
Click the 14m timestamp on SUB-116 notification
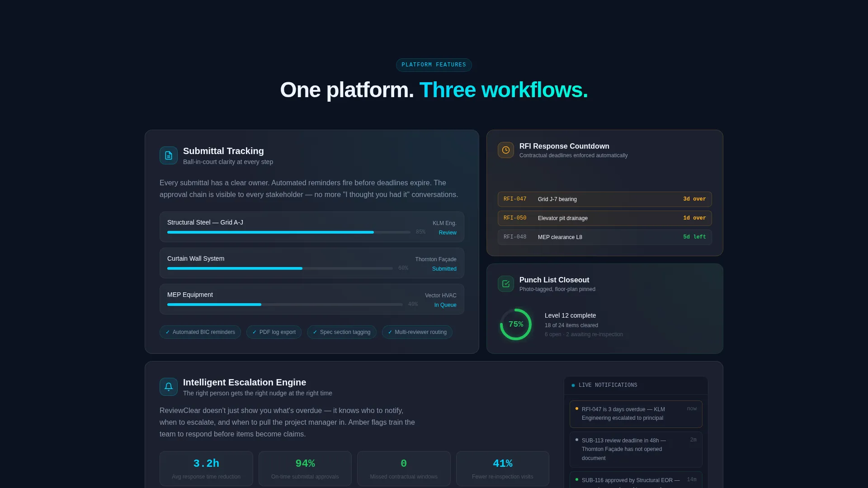(x=692, y=480)
